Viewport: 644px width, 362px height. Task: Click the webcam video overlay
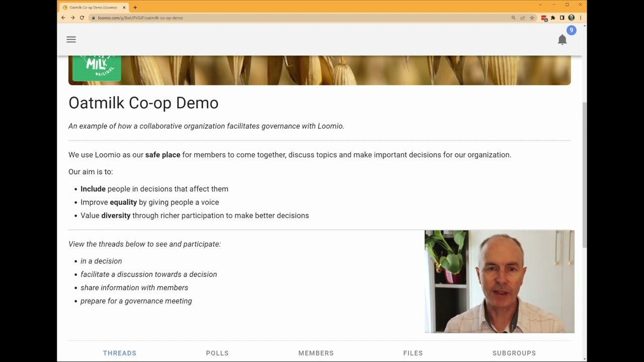point(500,282)
